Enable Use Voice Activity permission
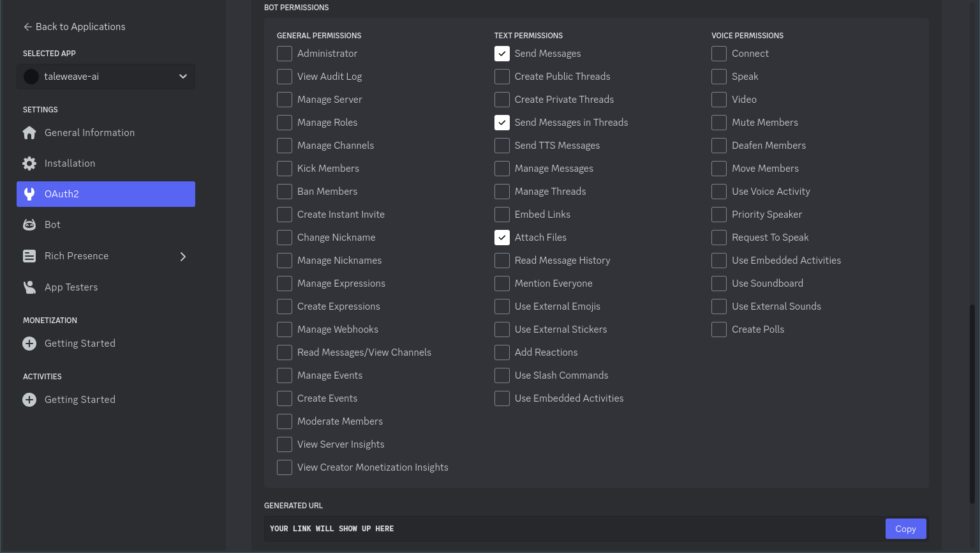Screen dimensions: 980x553 click(x=719, y=192)
